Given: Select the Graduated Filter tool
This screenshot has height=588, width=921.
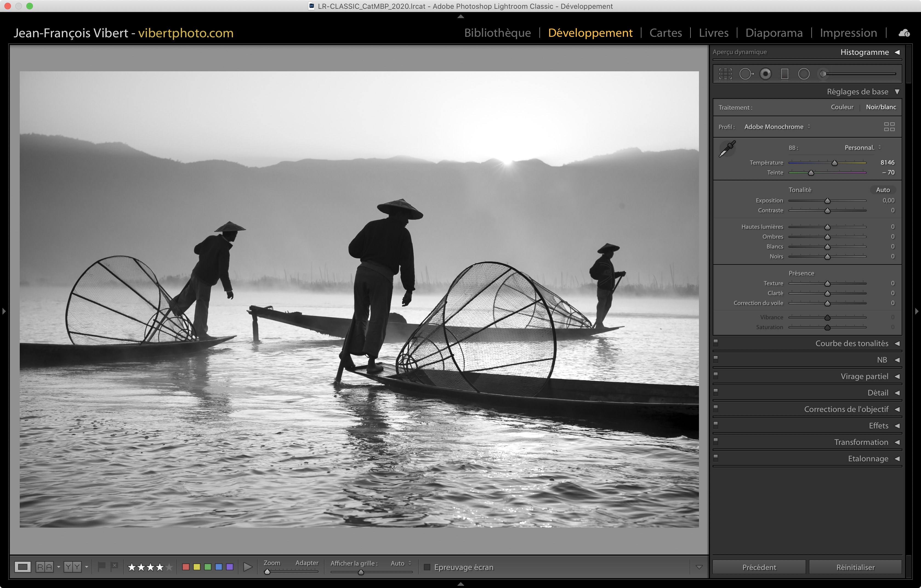Looking at the screenshot, I should [784, 74].
